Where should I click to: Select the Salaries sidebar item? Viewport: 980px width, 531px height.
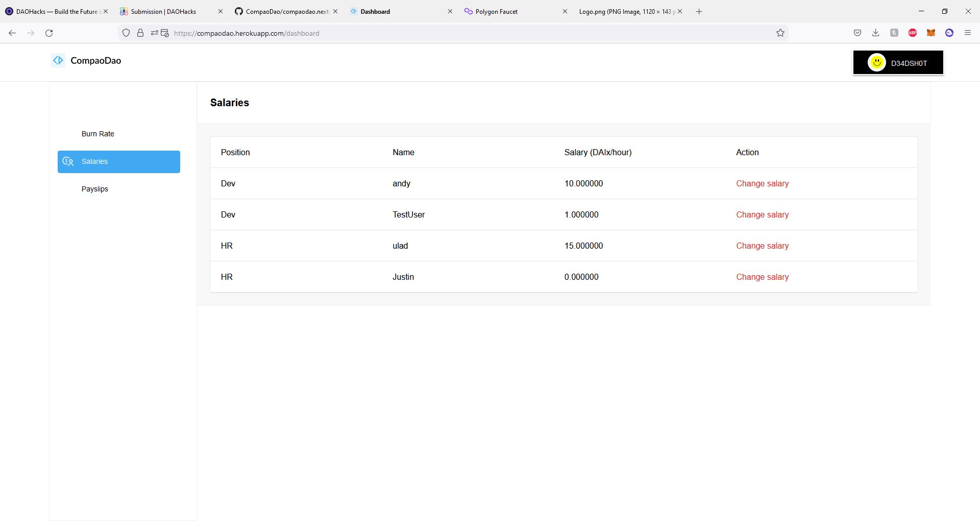click(x=118, y=161)
